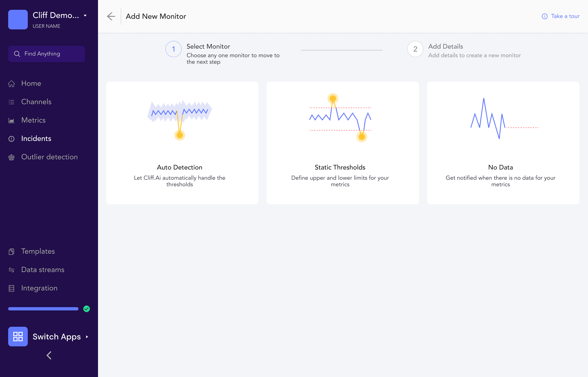Viewport: 588px width, 377px height.
Task: Open the Channels menu item
Action: (36, 102)
